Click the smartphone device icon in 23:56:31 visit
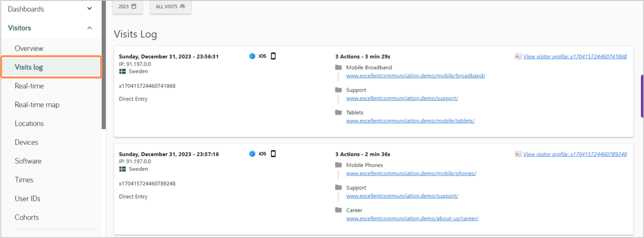This screenshot has height=238, width=644. [273, 56]
